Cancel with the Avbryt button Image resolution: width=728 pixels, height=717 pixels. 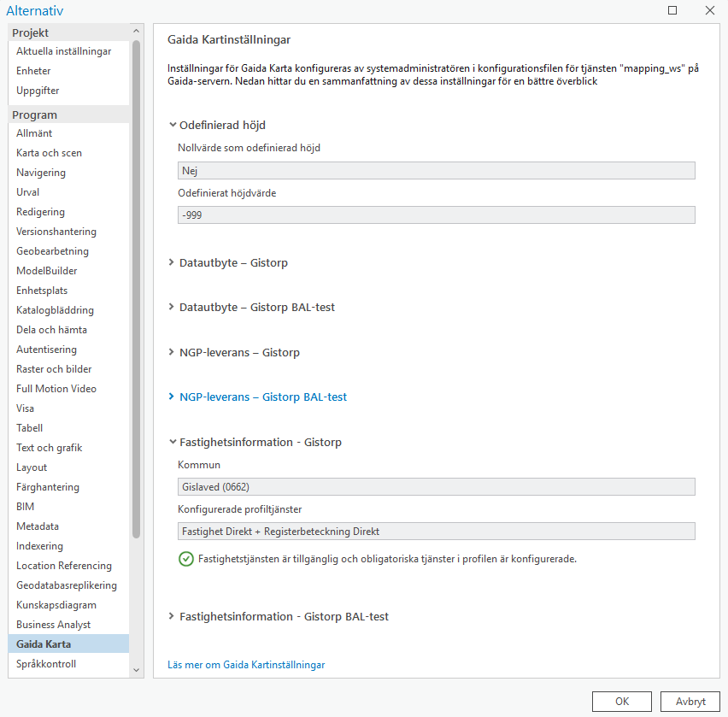click(x=690, y=701)
